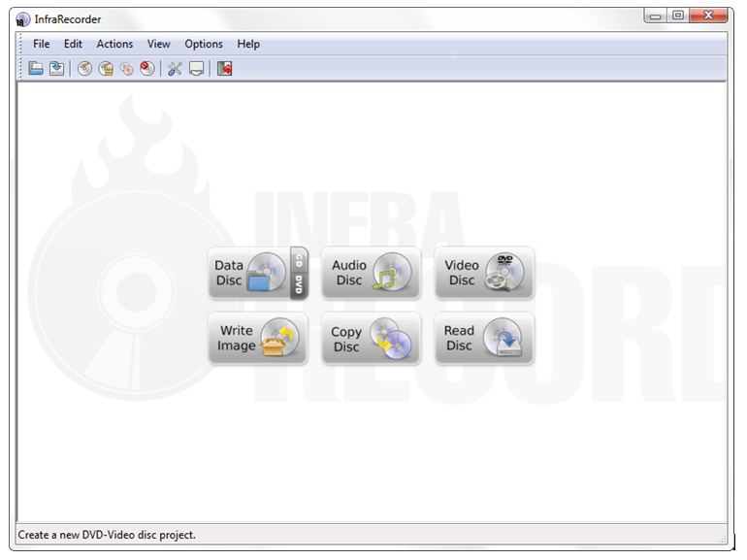Choose the Copy Disc option
This screenshot has height=560, width=747.
pyautogui.click(x=372, y=338)
